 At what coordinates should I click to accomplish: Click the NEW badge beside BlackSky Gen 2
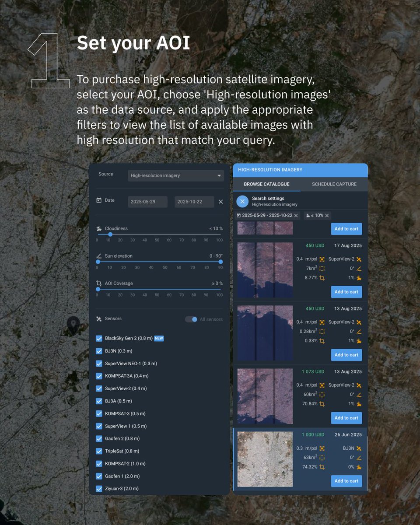159,338
